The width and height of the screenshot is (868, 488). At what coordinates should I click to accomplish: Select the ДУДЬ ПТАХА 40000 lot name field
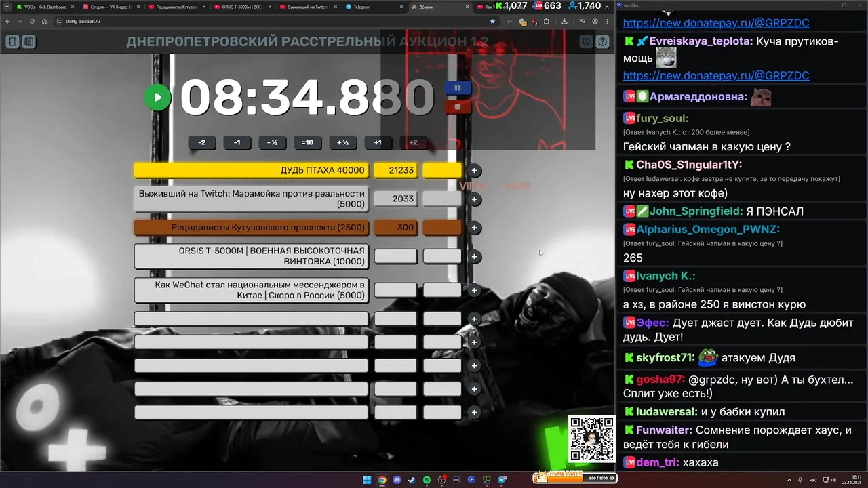pyautogui.click(x=252, y=170)
